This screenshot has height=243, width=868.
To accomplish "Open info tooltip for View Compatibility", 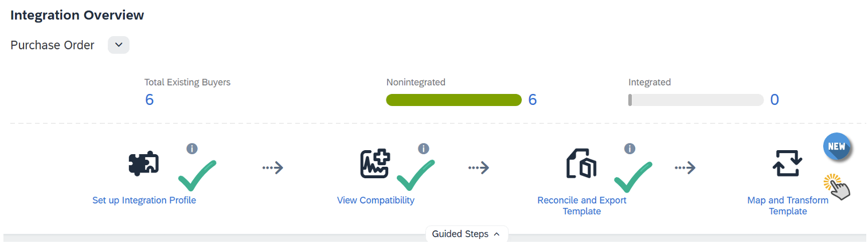I will coord(424,148).
